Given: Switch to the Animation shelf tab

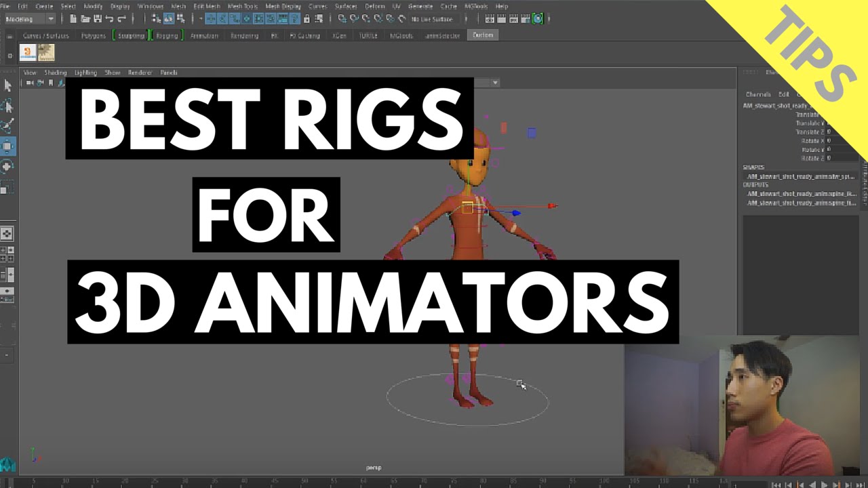Looking at the screenshot, I should [204, 35].
